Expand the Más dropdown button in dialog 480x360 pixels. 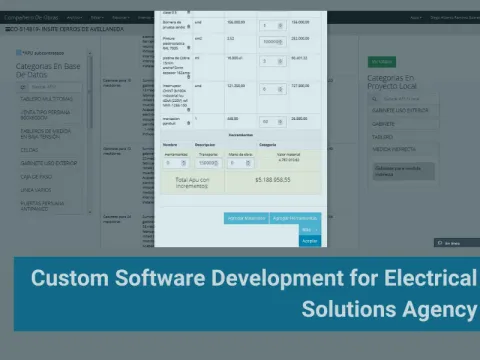pos(310,230)
